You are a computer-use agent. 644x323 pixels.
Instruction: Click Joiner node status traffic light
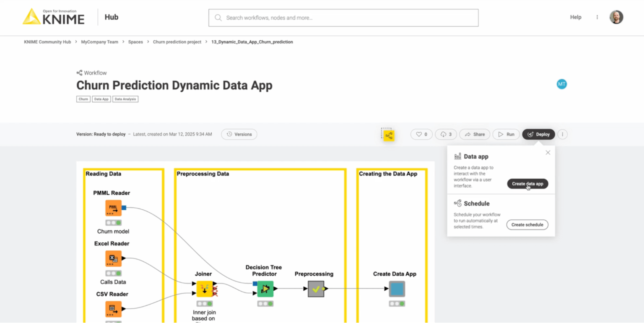coord(205,304)
